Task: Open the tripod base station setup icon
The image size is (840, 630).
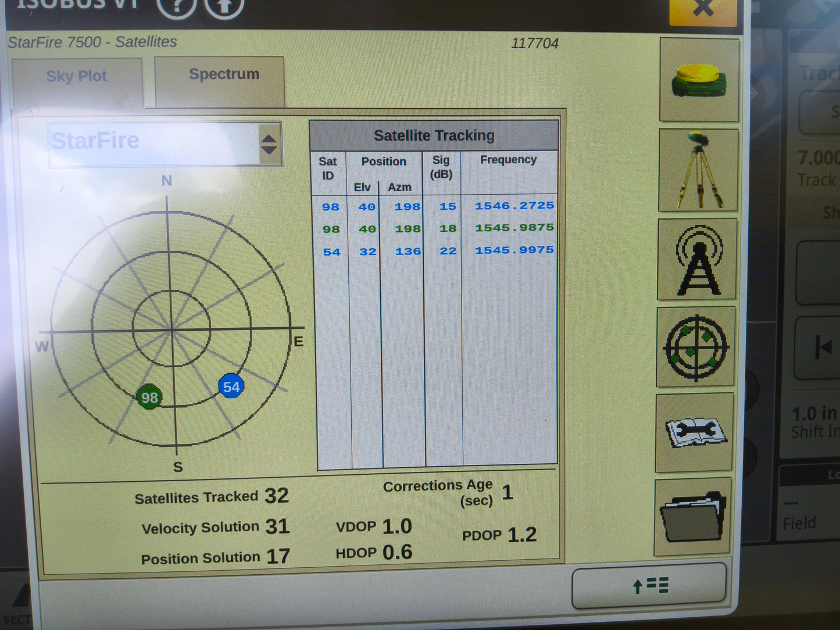Action: coord(699,170)
